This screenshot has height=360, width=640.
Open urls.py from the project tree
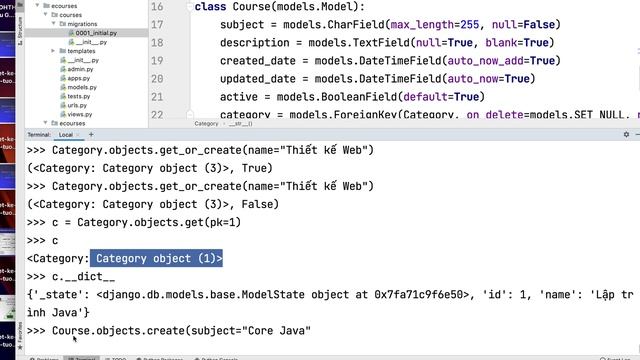[x=77, y=105]
